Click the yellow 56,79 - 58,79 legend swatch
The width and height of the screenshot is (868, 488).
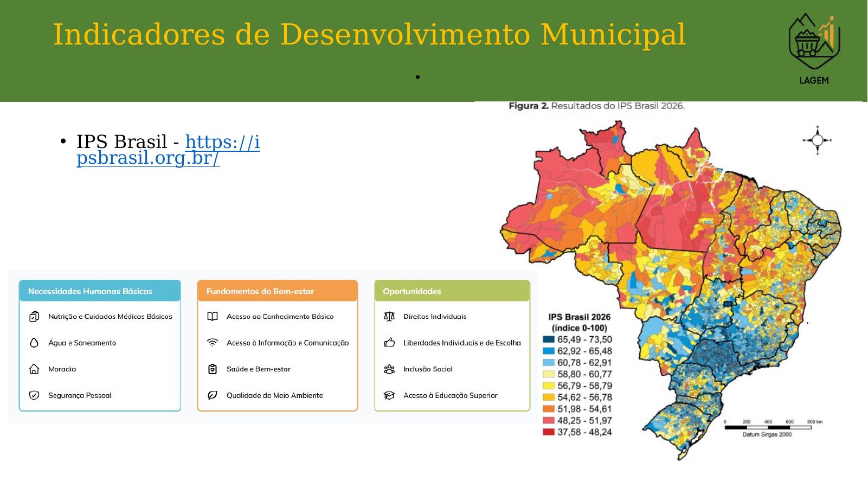click(549, 386)
